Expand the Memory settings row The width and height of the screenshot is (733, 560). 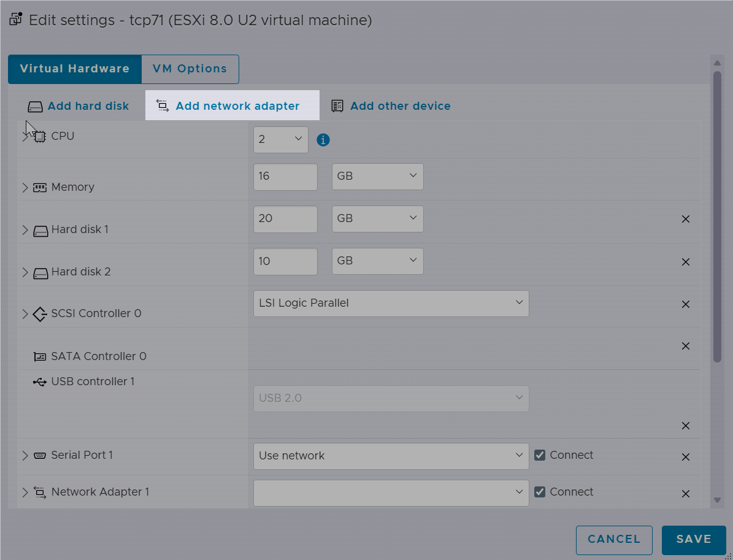25,188
